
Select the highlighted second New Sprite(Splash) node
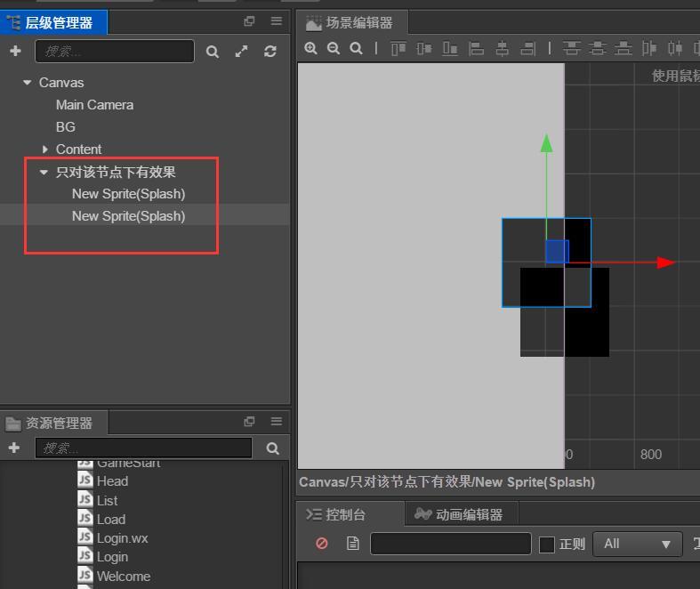coord(129,216)
